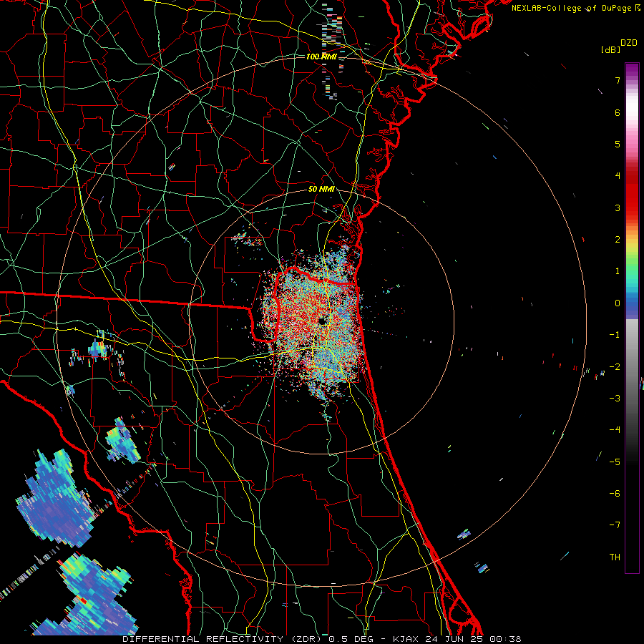Click the 50 NMI range ring label

321,190
